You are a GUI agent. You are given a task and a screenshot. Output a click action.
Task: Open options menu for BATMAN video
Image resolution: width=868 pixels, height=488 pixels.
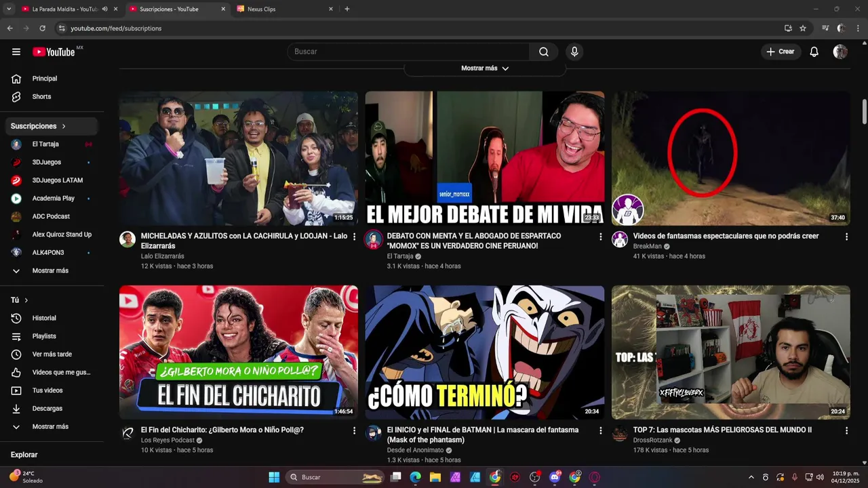pos(600,430)
